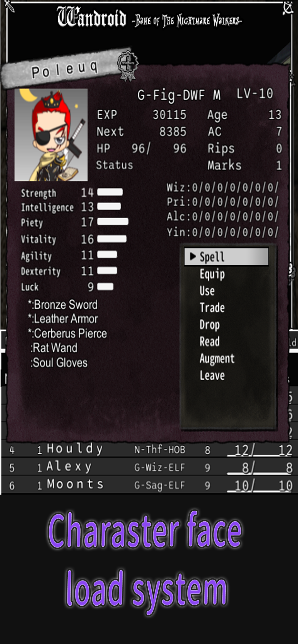Click the Rat Wand inventory item
The width and height of the screenshot is (298, 644).
54,348
